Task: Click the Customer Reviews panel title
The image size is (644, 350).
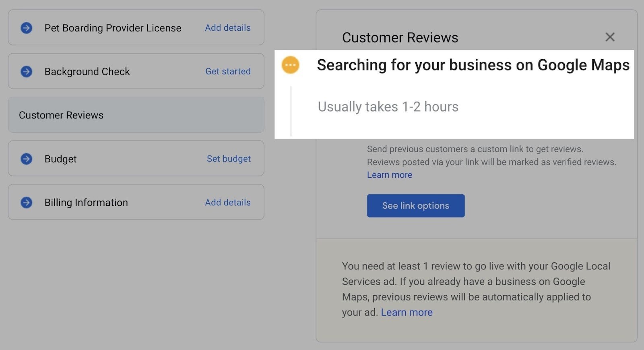Action: [400, 37]
